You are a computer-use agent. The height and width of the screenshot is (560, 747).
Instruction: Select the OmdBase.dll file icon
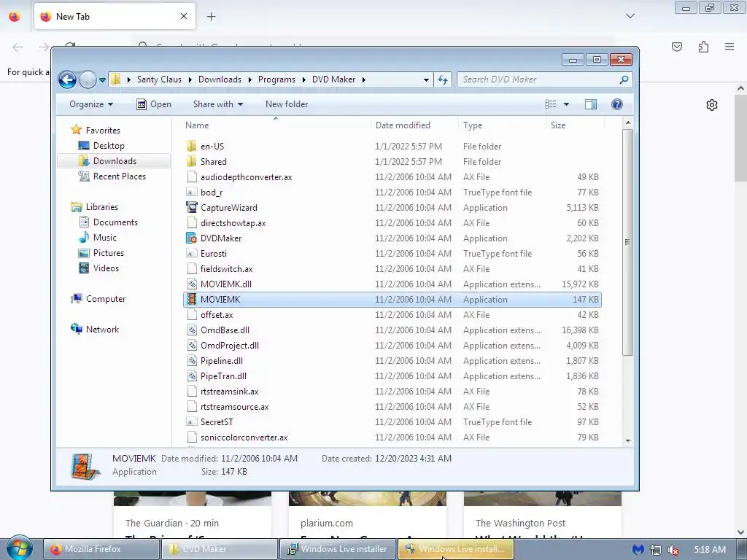192,330
